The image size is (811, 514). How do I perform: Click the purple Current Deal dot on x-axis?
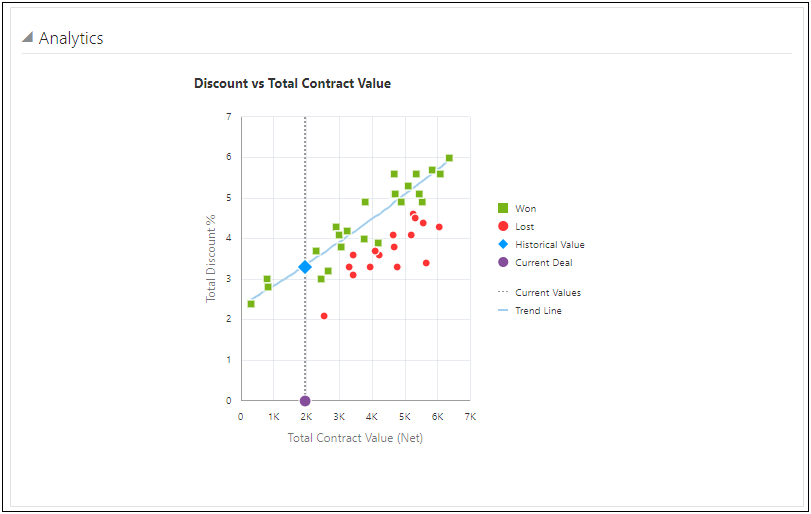(x=305, y=401)
